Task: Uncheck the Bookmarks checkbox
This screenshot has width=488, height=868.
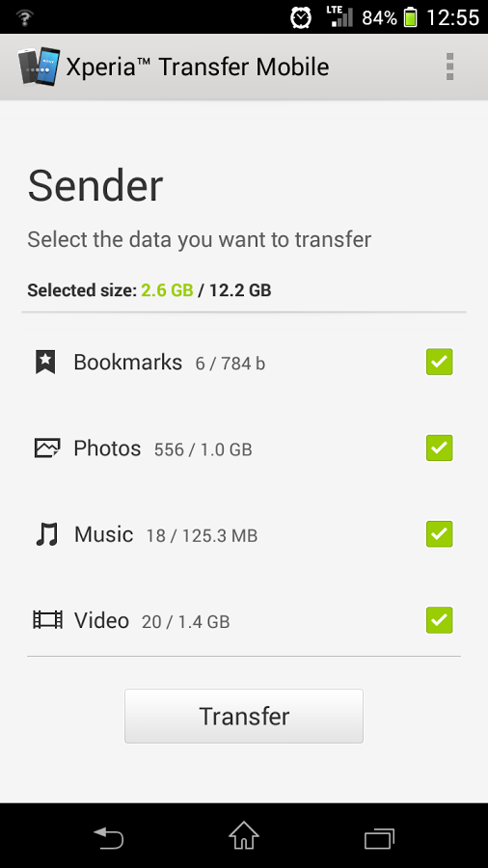Action: [440, 362]
